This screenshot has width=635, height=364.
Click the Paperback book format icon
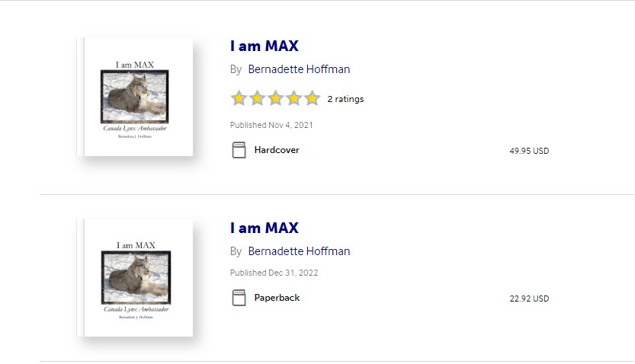[x=239, y=298]
